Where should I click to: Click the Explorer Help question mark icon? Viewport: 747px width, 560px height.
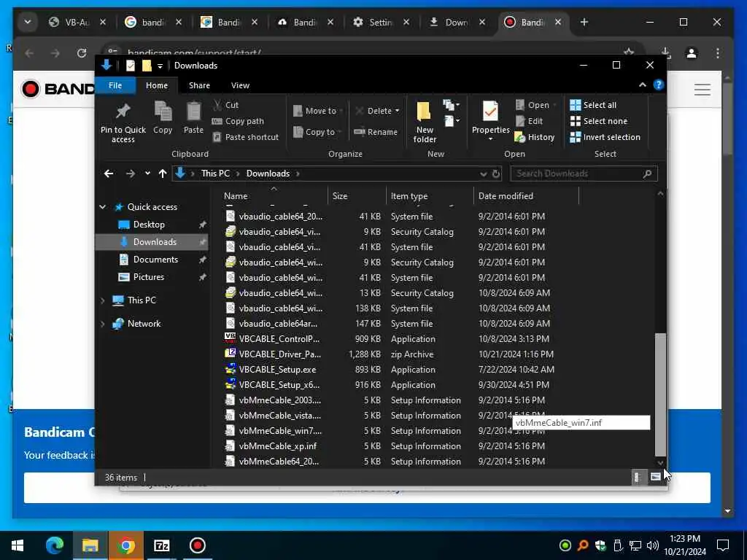tap(659, 85)
